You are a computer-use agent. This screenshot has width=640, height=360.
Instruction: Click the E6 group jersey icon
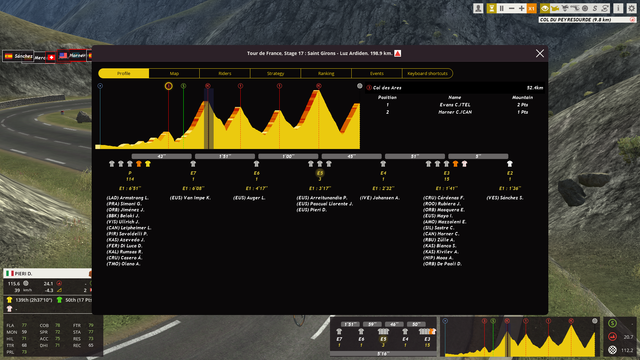click(x=256, y=164)
